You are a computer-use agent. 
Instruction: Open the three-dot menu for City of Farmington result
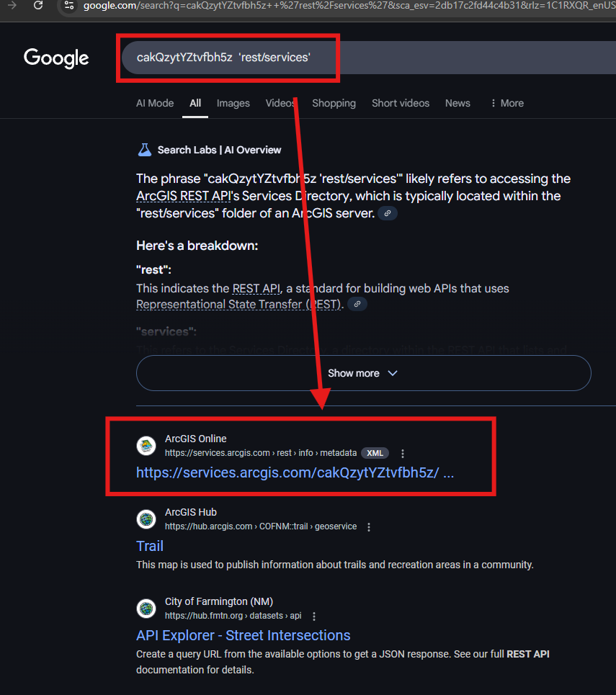(x=313, y=616)
